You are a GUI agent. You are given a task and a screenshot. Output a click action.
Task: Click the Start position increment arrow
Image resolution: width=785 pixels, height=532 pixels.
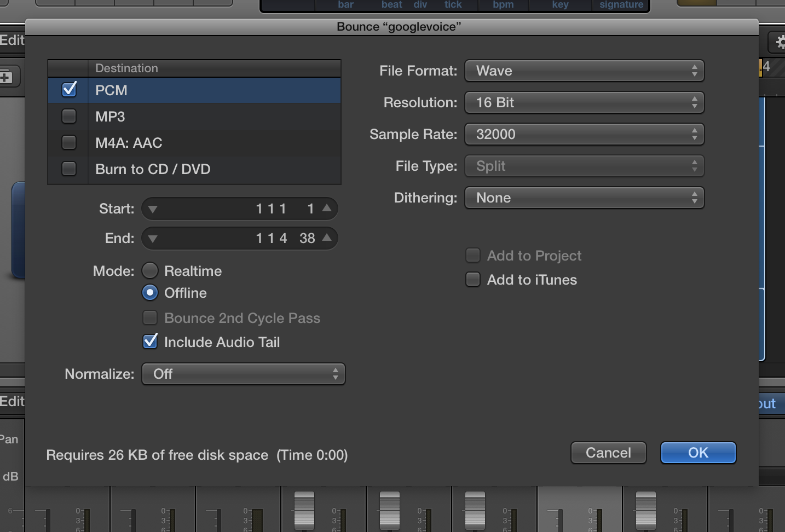(327, 208)
